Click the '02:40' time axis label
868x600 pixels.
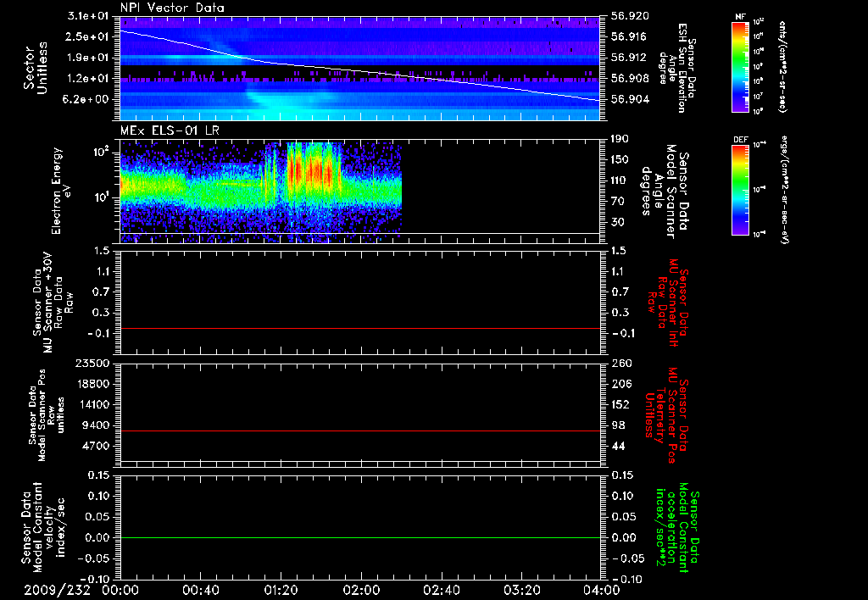tap(441, 590)
